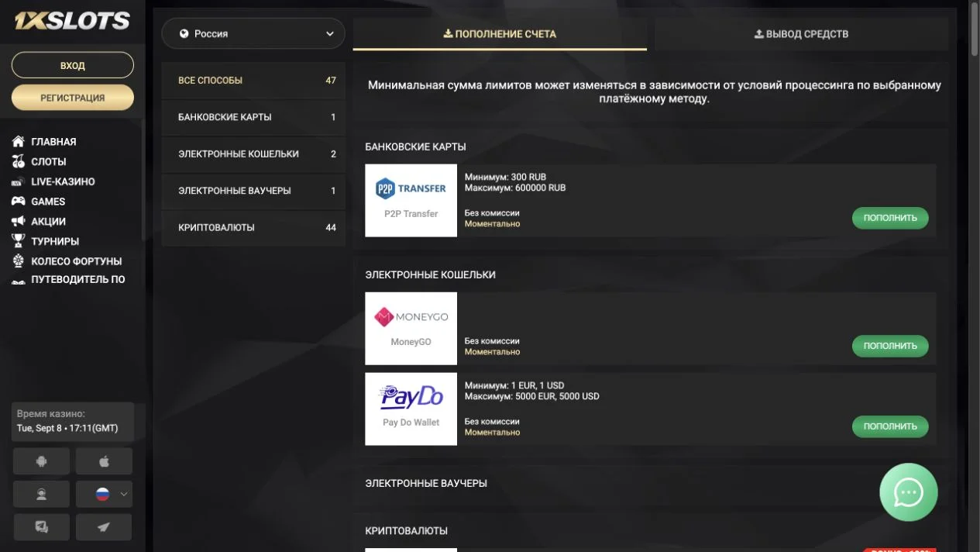This screenshot has width=980, height=552.
Task: Click the trophy icon beside Турниры
Action: coord(19,241)
